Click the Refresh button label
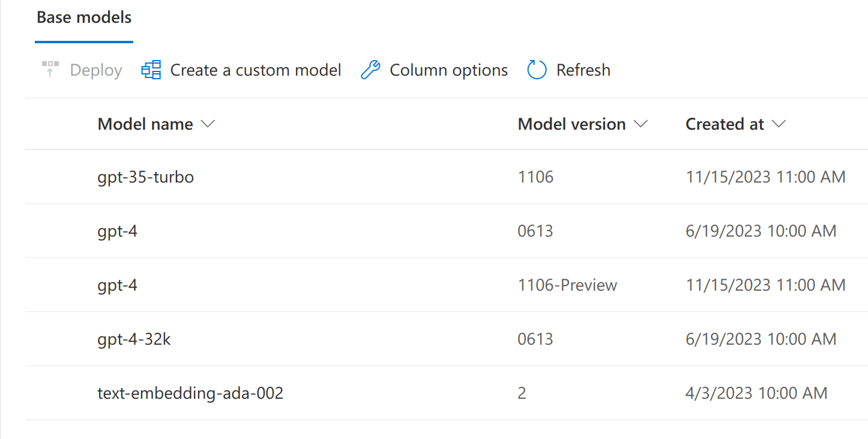 coord(583,69)
